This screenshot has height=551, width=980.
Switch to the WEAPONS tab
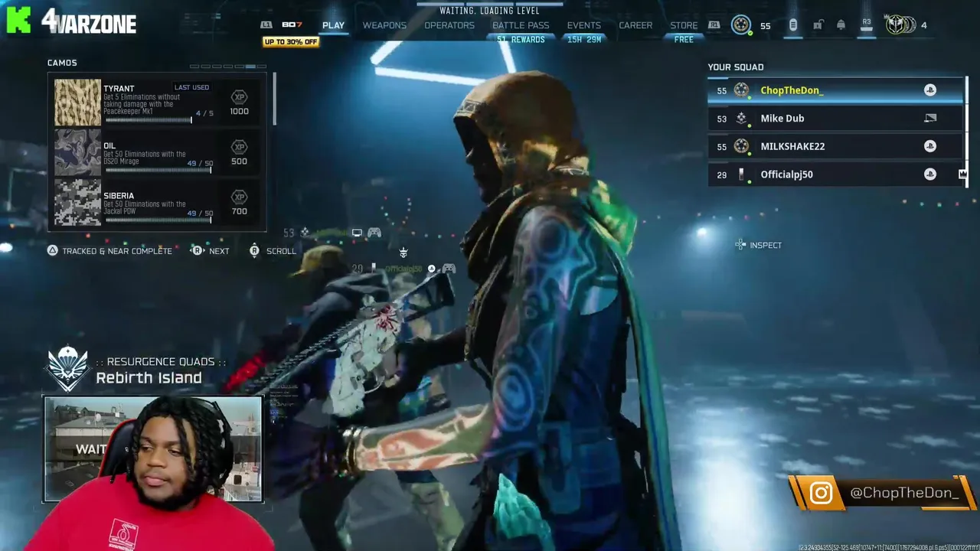pyautogui.click(x=384, y=25)
